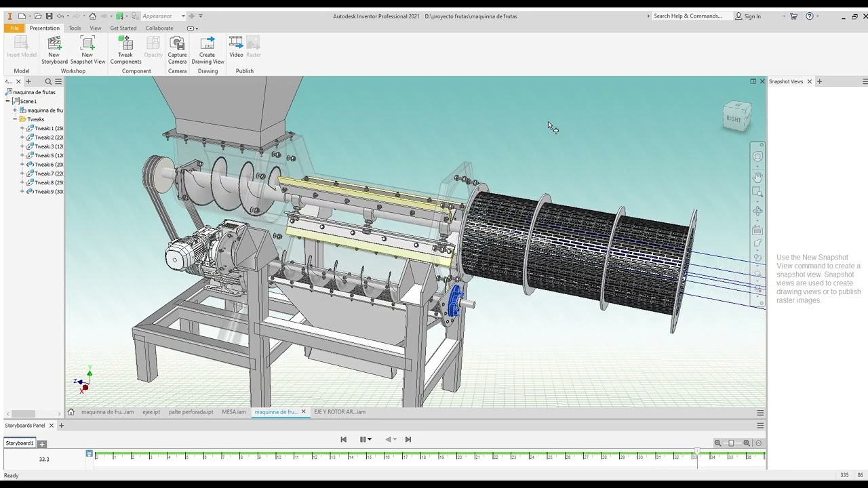Viewport: 868px width, 488px height.
Task: Collapse the Scene1 tree node
Action: point(8,101)
